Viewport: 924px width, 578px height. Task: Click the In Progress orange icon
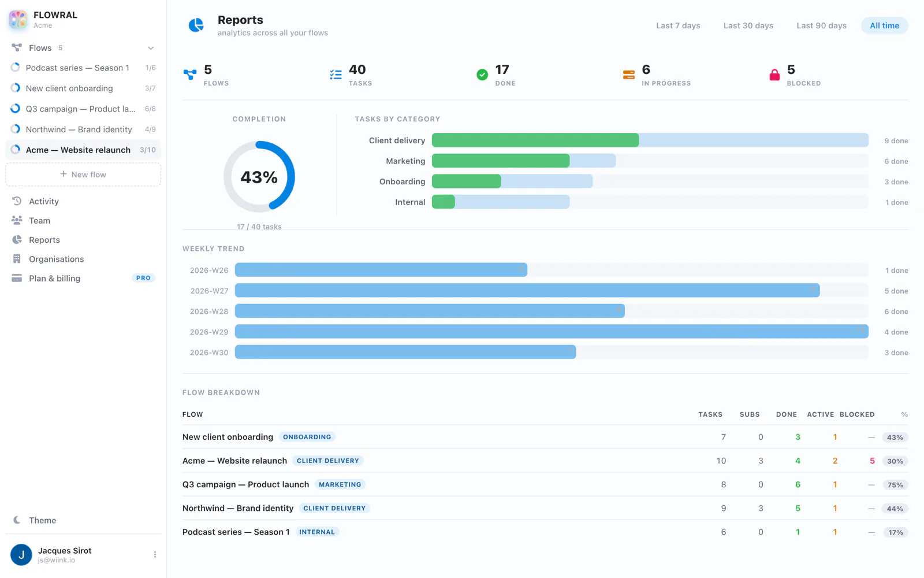629,75
